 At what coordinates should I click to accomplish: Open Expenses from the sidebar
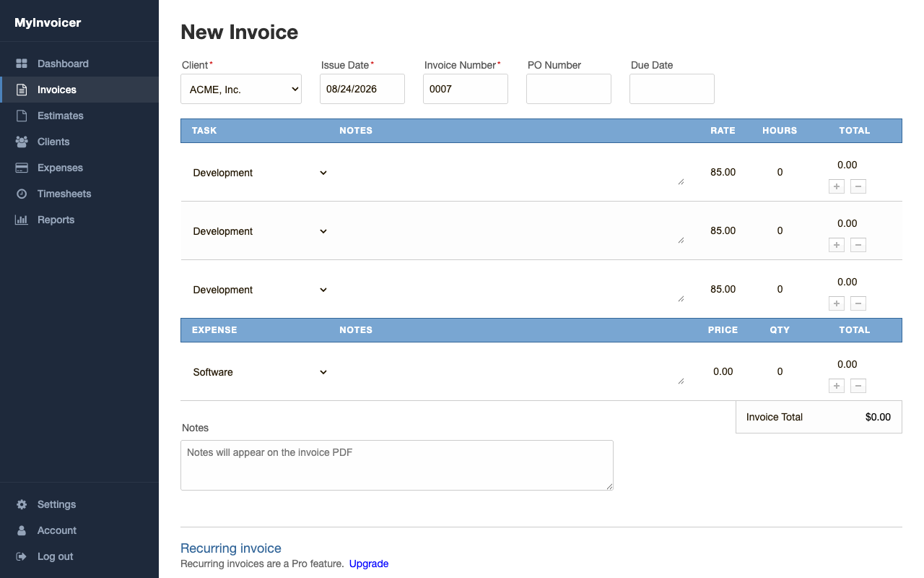(x=60, y=168)
